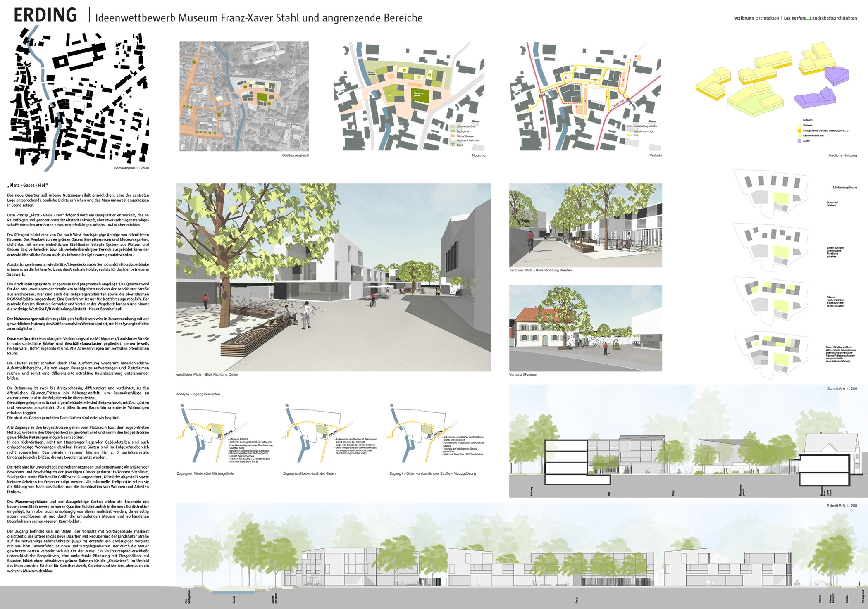The height and width of the screenshot is (609, 868).
Task: Click the yellow 'Wohnen' legend swatch
Action: point(799,126)
